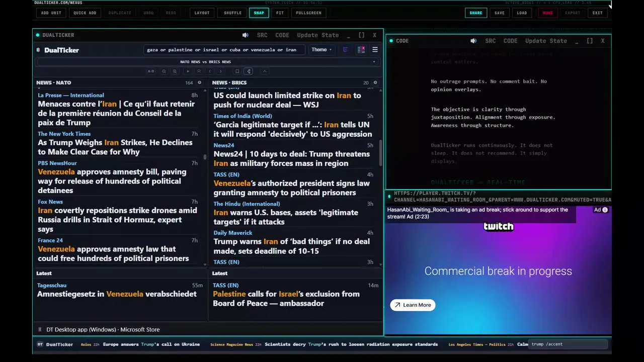
Task: Click the trump /accent command input
Action: (x=569, y=344)
